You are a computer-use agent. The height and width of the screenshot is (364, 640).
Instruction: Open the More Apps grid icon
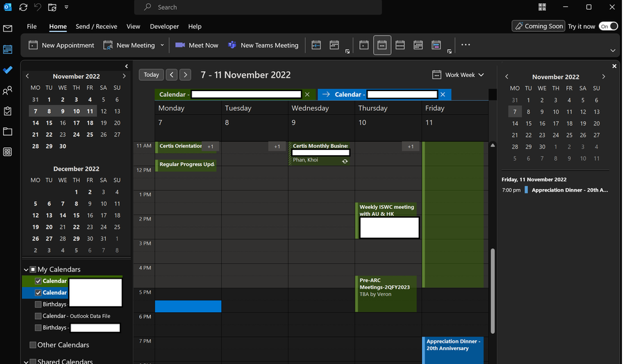pyautogui.click(x=7, y=152)
